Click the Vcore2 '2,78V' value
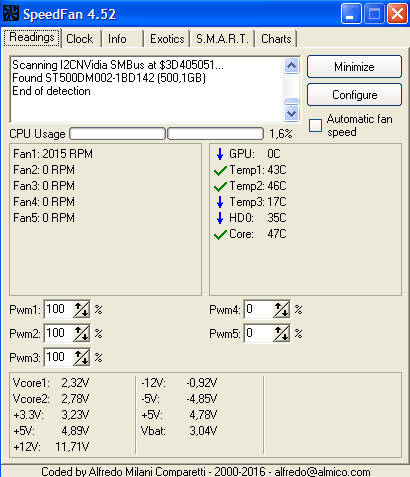410x477 pixels. (x=75, y=399)
